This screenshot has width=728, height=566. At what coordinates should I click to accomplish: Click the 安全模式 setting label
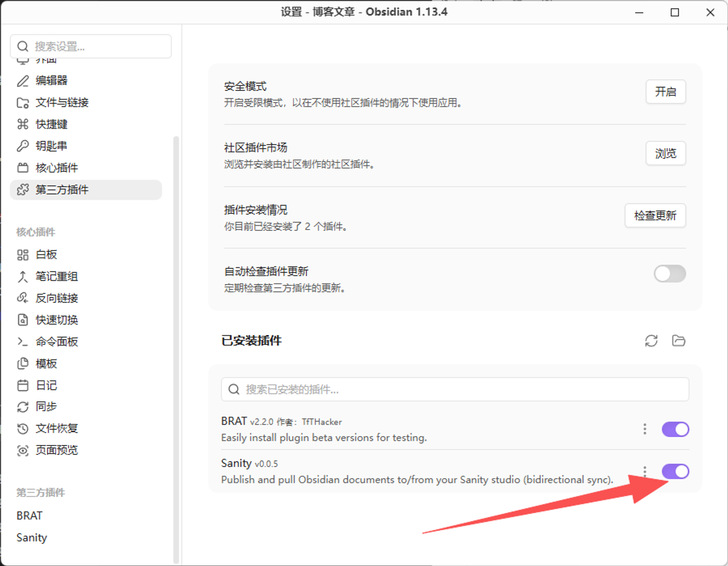click(x=245, y=86)
